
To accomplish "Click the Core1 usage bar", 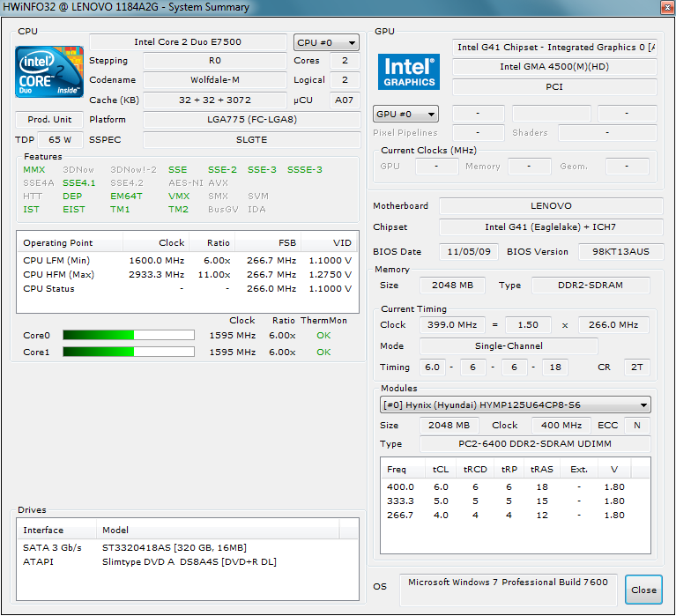I will pos(129,353).
